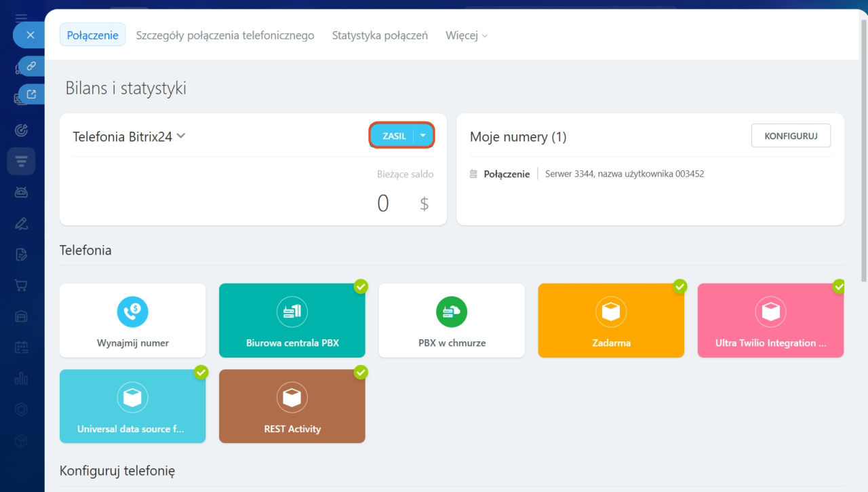Viewport: 868px width, 492px height.
Task: Select the PBX w chmurze cloud icon
Action: point(451,312)
